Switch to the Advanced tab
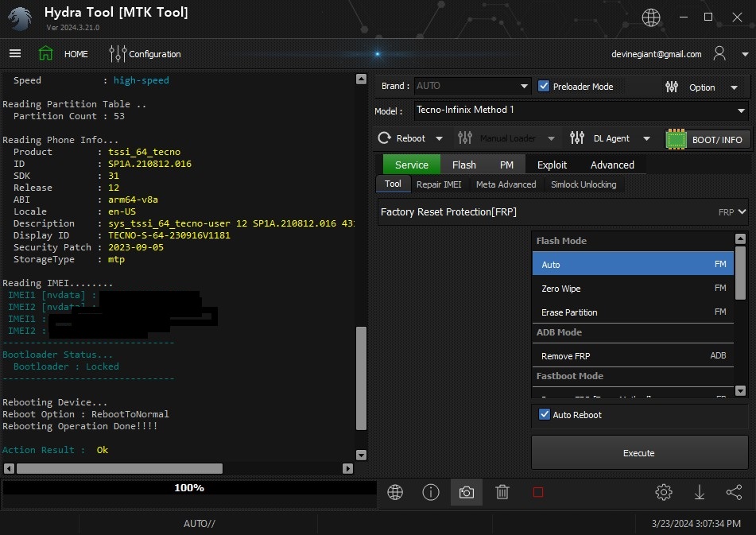 pyautogui.click(x=612, y=165)
